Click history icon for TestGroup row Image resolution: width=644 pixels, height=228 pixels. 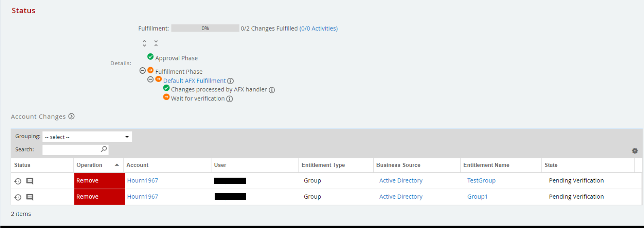18,181
